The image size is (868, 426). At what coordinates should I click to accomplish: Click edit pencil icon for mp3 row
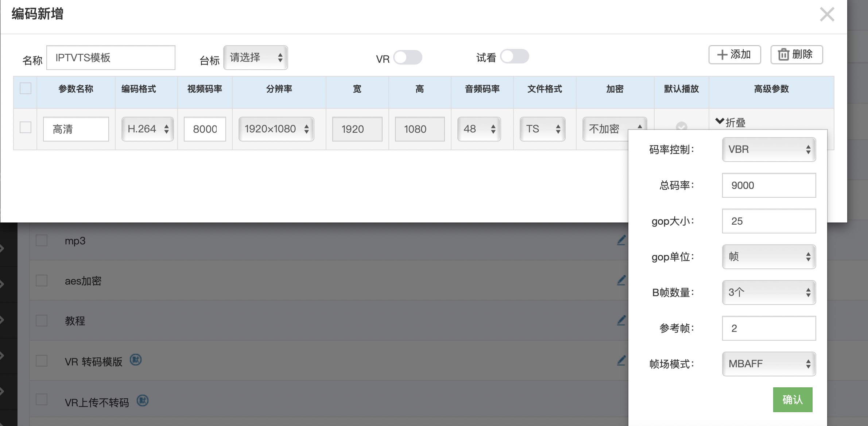621,240
